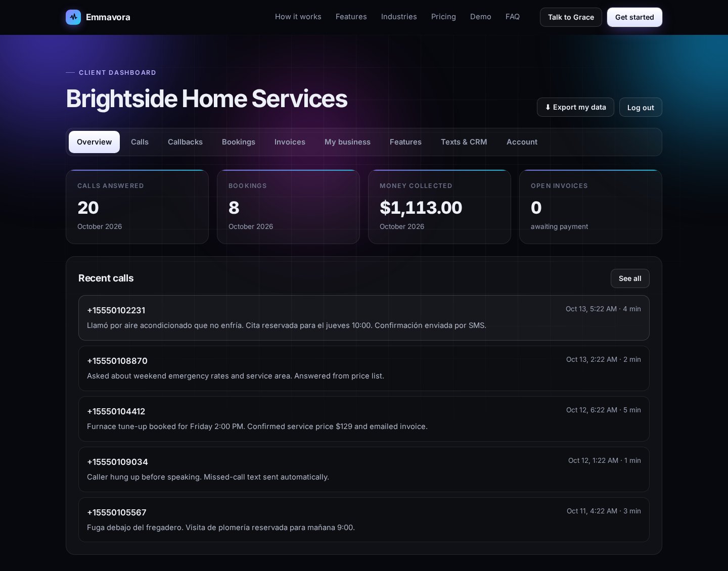Click See all recent calls

(x=630, y=278)
